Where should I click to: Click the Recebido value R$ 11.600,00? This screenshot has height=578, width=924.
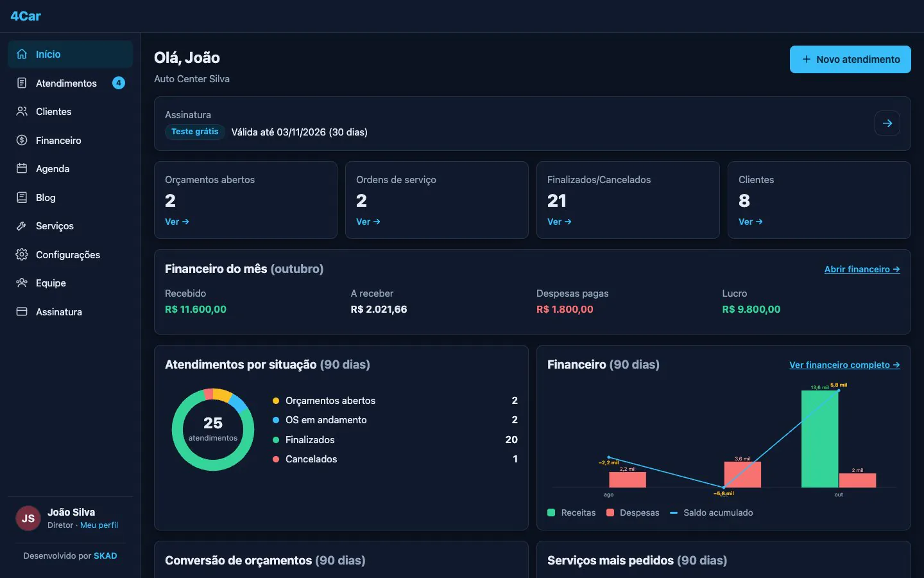[196, 309]
